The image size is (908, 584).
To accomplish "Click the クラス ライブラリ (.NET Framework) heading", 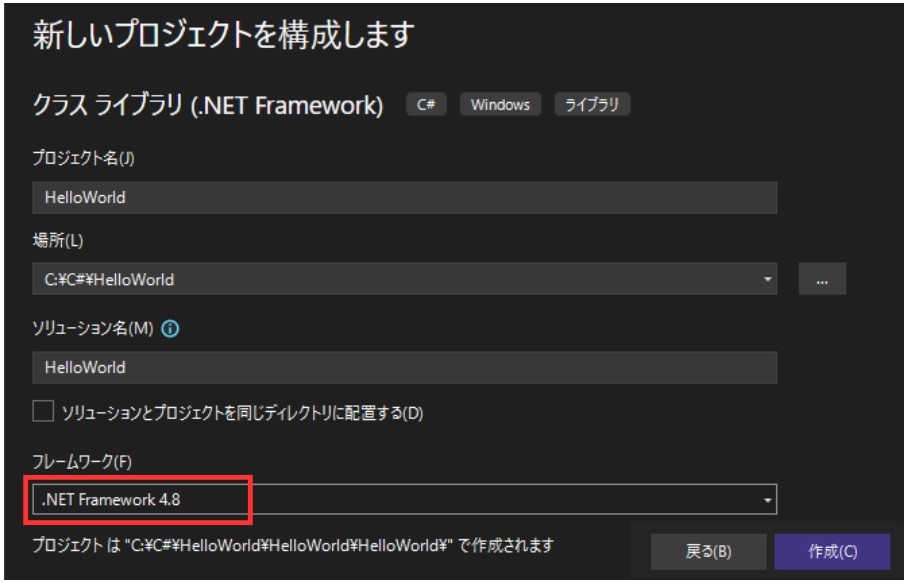I will click(x=208, y=105).
